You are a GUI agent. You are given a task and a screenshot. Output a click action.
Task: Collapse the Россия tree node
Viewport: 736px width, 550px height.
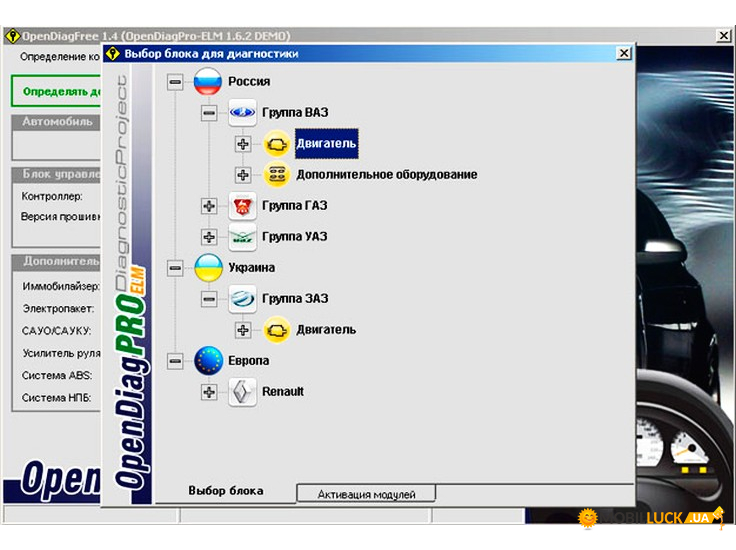(x=176, y=82)
